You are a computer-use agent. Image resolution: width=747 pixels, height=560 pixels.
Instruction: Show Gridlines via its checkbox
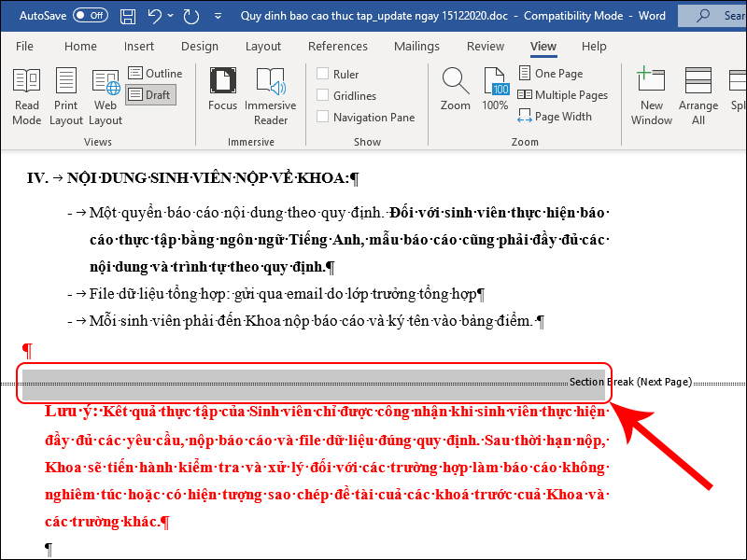323,95
